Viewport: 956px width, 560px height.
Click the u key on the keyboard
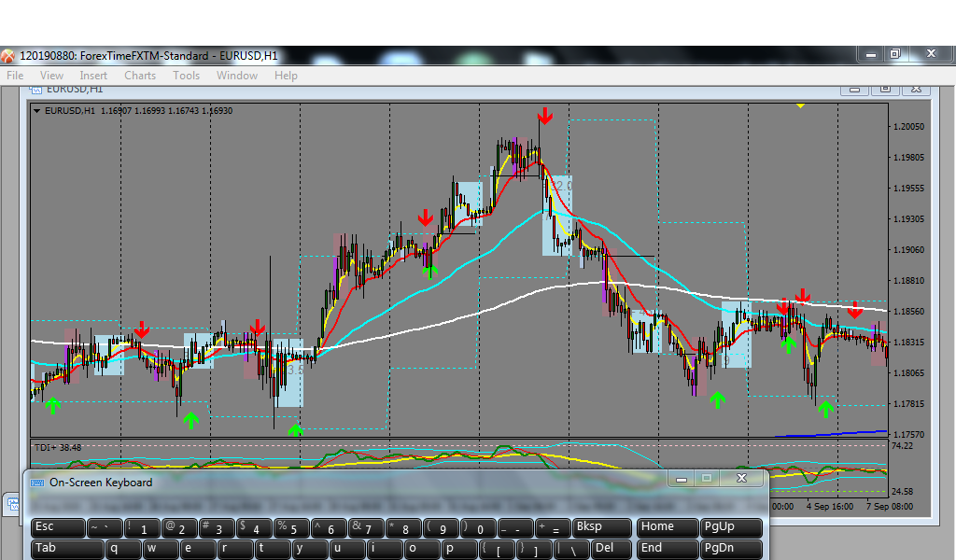[347, 549]
